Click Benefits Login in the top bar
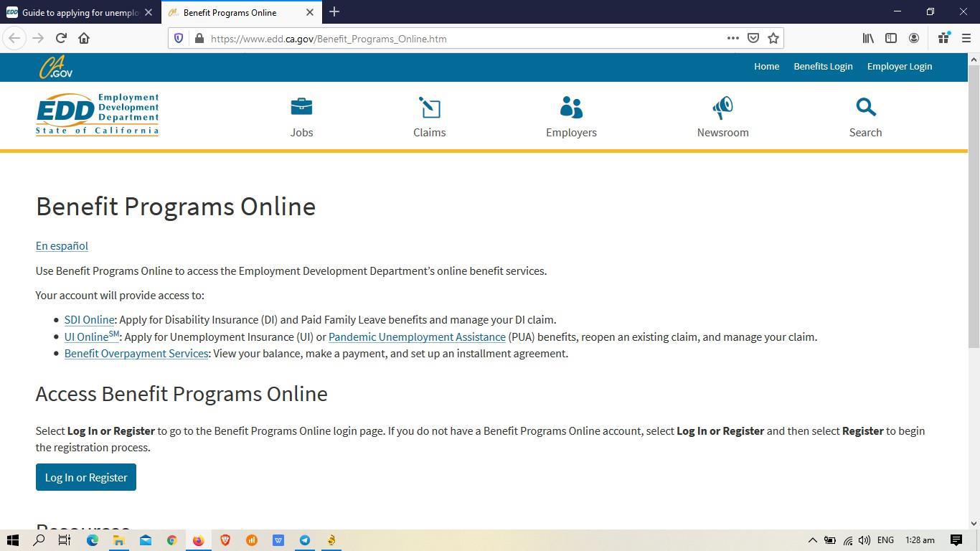The width and height of the screenshot is (980, 551). (x=823, y=66)
